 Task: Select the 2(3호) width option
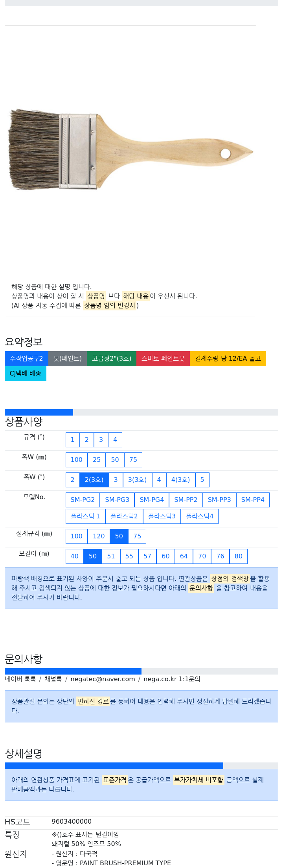coord(94,480)
